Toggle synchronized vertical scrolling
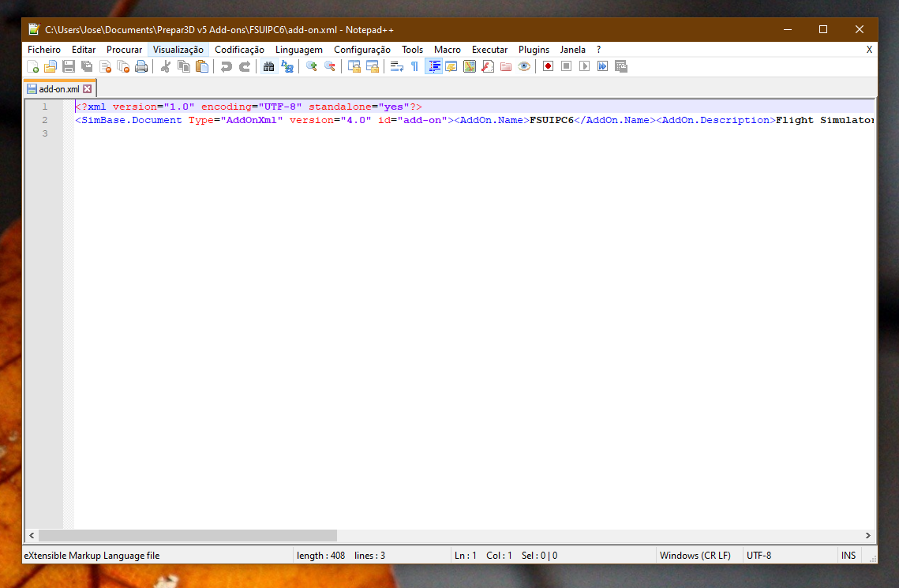 (x=354, y=66)
